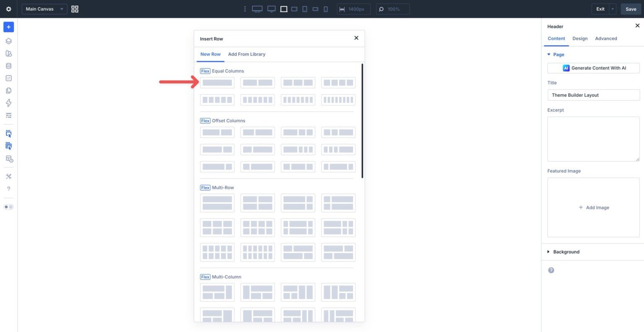This screenshot has width=644, height=332.
Task: Switch to phone landscape view
Action: [x=315, y=9]
